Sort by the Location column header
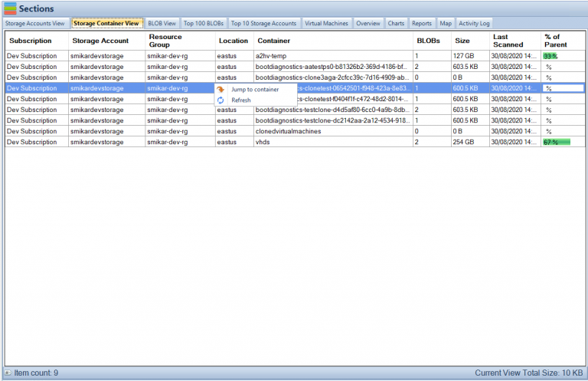 click(x=234, y=41)
